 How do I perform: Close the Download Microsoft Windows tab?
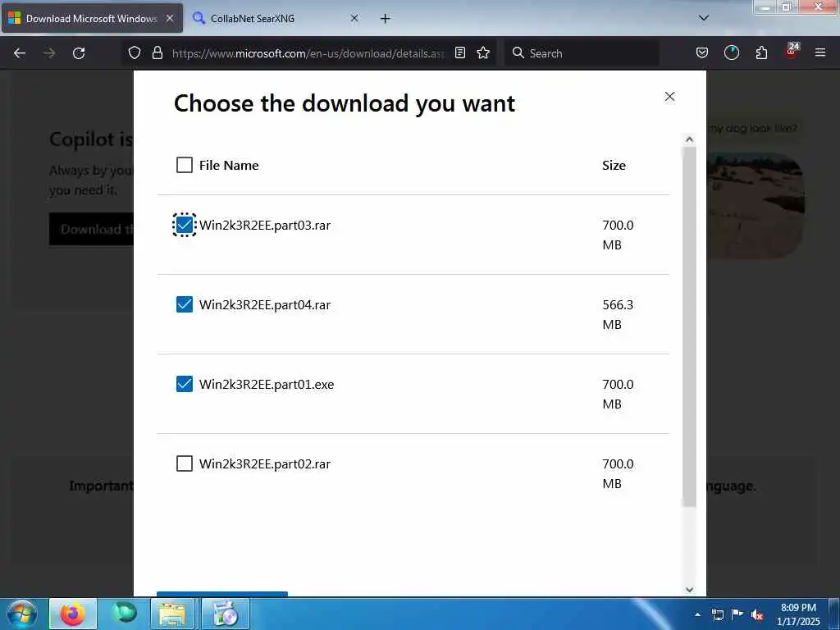tap(170, 18)
